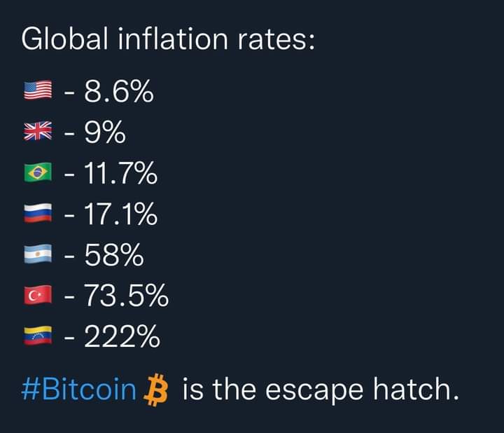The image size is (504, 433).
Task: Click the word 'inflation' in the heading
Action: click(173, 39)
